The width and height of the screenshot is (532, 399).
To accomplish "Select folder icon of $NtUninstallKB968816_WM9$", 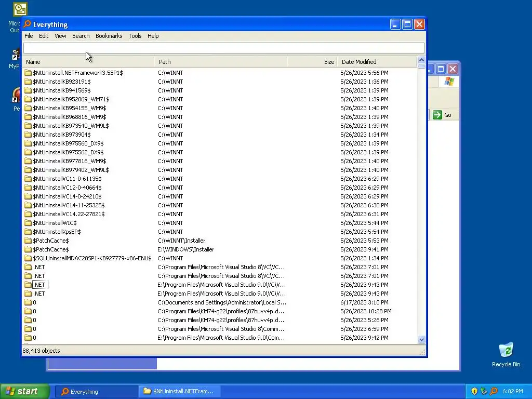I will tap(28, 117).
